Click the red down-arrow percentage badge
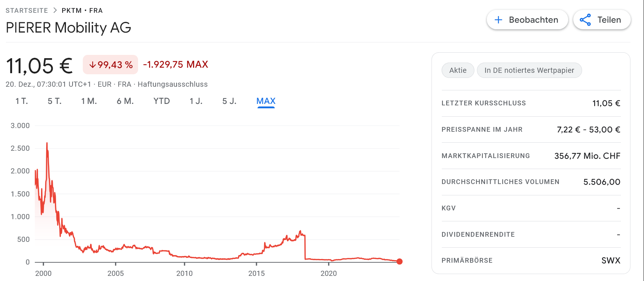This screenshot has width=644, height=281. [110, 65]
